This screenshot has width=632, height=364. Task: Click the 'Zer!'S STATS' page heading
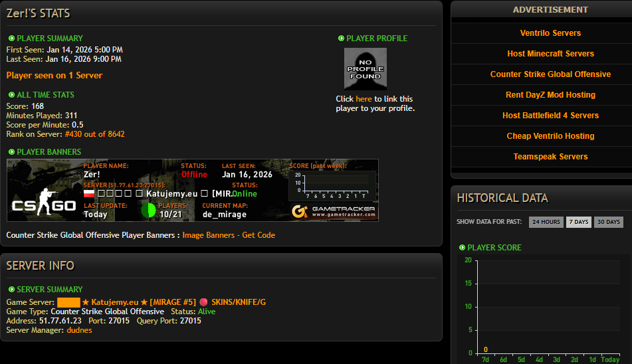coord(39,13)
